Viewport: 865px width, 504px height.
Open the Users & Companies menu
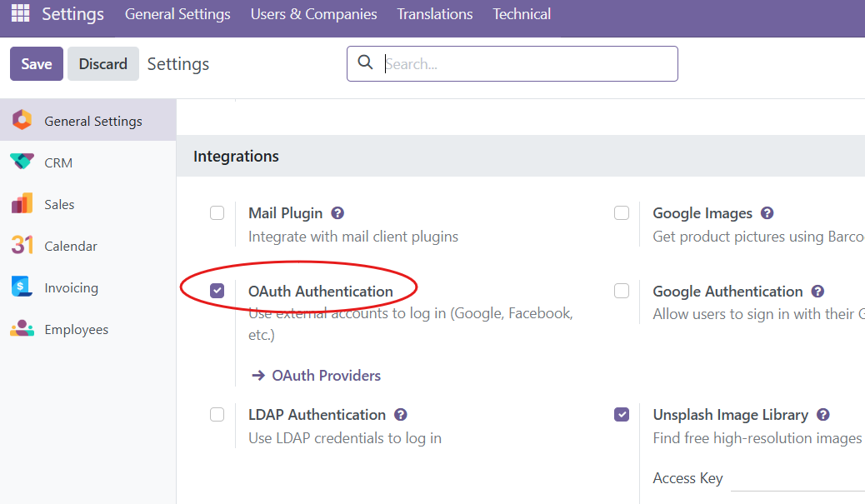point(313,14)
